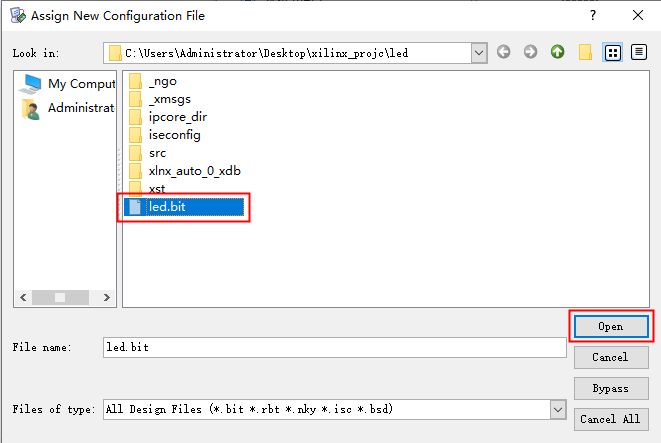Select the ipcore_dir folder
The width and height of the screenshot is (661, 443).
point(177,117)
